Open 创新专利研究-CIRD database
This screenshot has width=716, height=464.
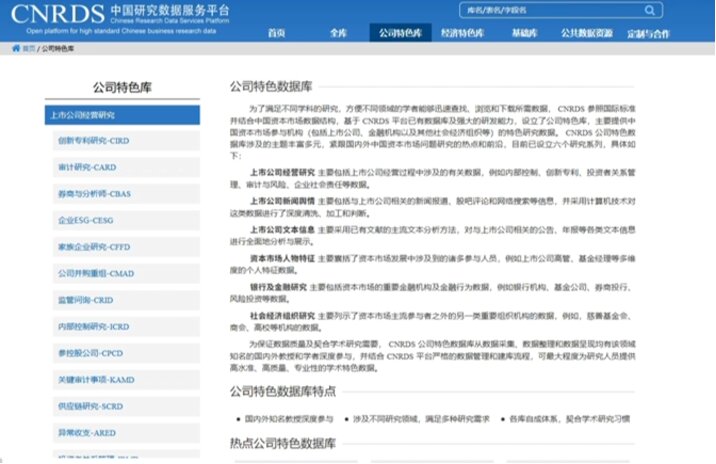[x=126, y=141]
